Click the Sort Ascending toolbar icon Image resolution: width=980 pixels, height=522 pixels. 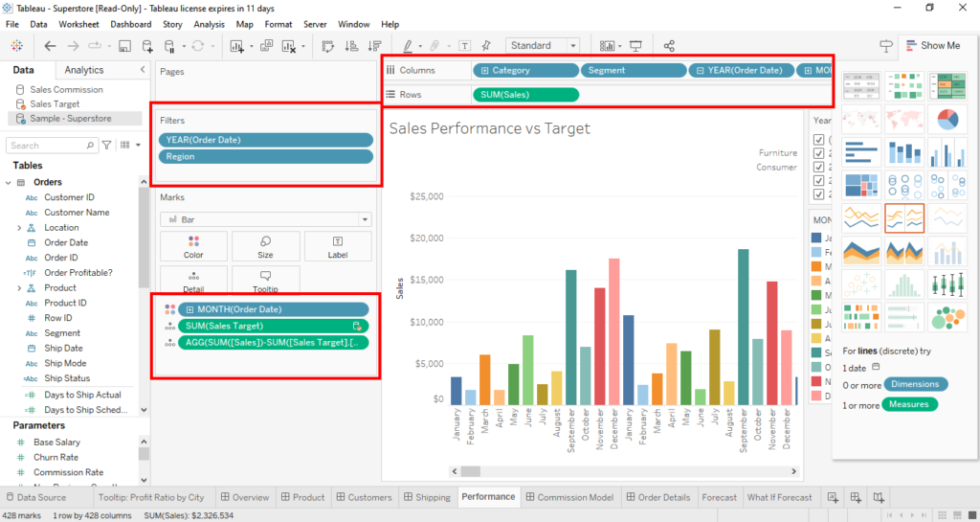(351, 46)
